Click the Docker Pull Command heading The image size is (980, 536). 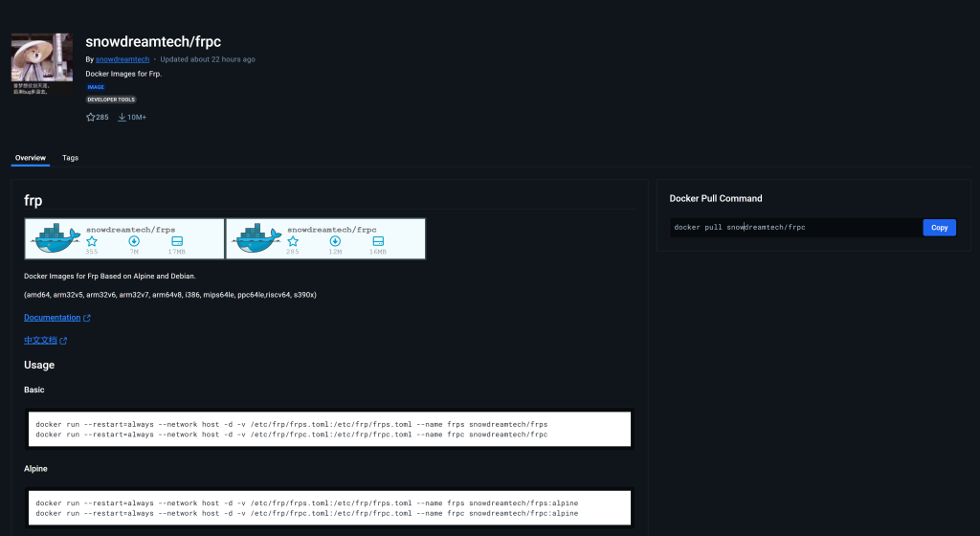716,199
